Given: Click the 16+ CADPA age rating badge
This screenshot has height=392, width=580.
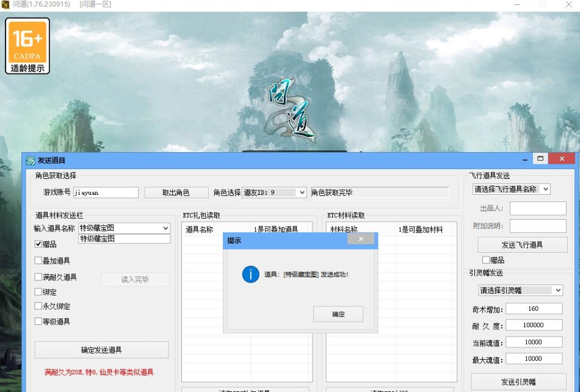Looking at the screenshot, I should coord(27,45).
